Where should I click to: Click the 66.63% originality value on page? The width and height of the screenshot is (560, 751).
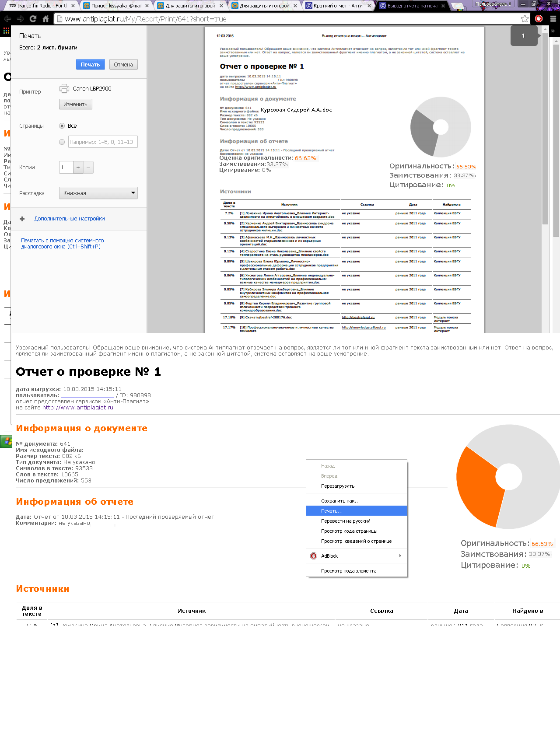542,544
